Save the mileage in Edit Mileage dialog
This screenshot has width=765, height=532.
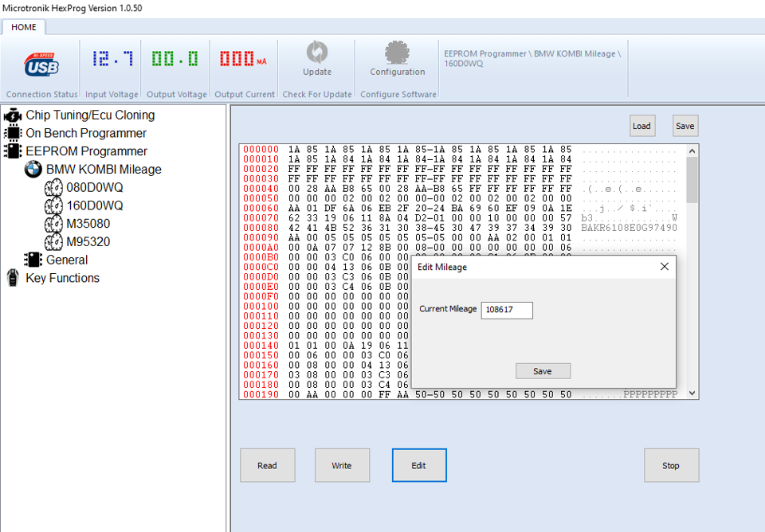(543, 371)
